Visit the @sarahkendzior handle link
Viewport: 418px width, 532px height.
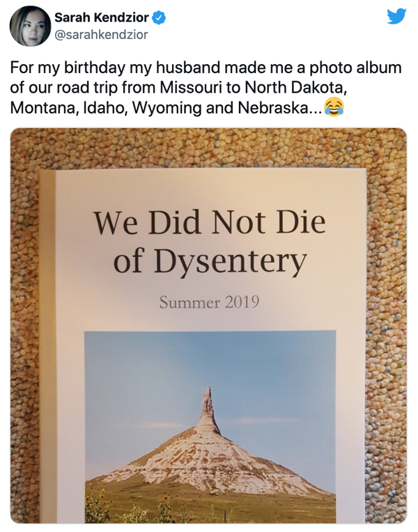tap(101, 33)
